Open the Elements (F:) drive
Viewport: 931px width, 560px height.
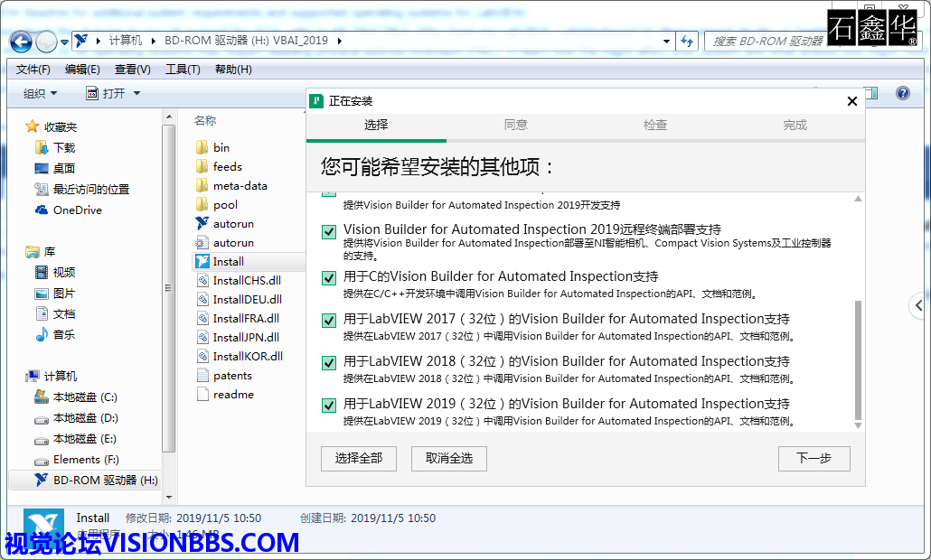77,460
